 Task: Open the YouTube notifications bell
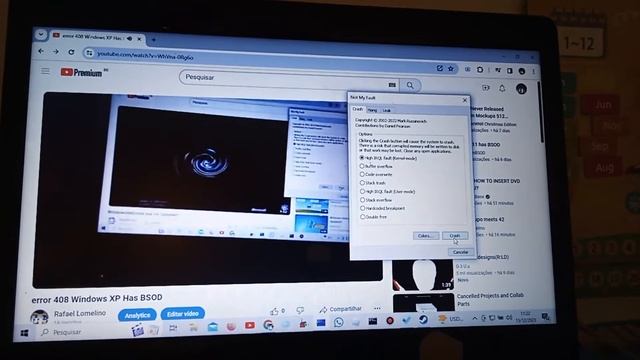pyautogui.click(x=502, y=88)
